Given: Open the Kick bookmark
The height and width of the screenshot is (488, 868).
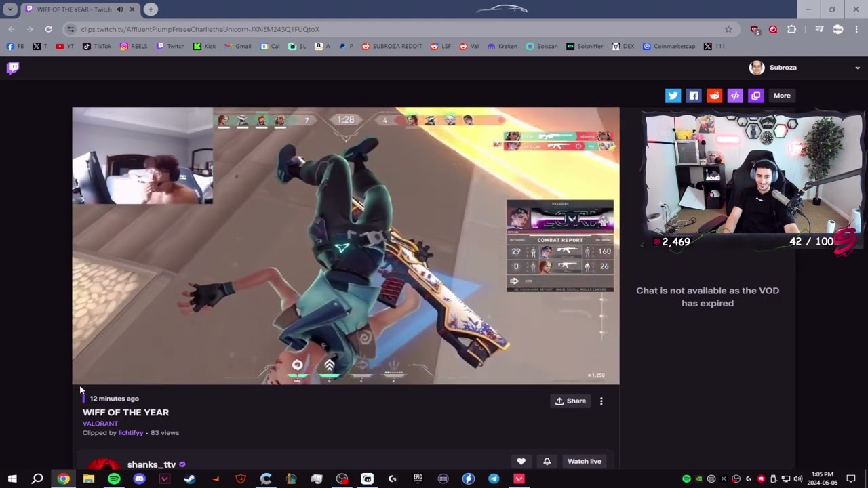Looking at the screenshot, I should pos(204,46).
